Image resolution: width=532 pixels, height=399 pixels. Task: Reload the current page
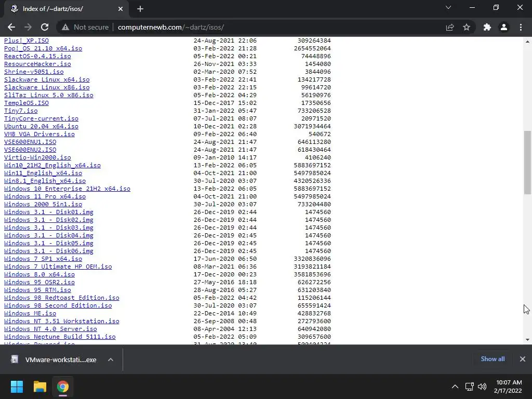[x=45, y=27]
